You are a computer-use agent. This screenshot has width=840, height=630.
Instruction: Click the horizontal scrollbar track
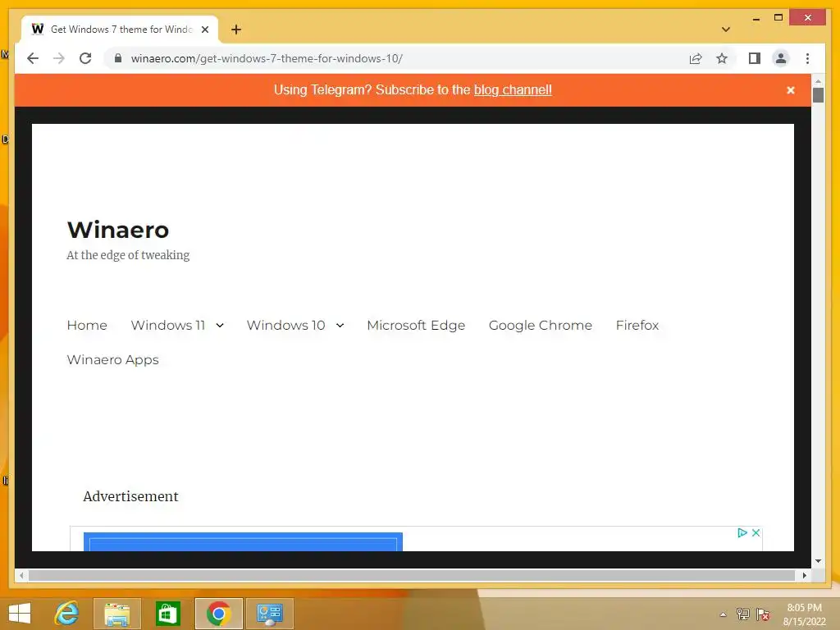(x=412, y=575)
